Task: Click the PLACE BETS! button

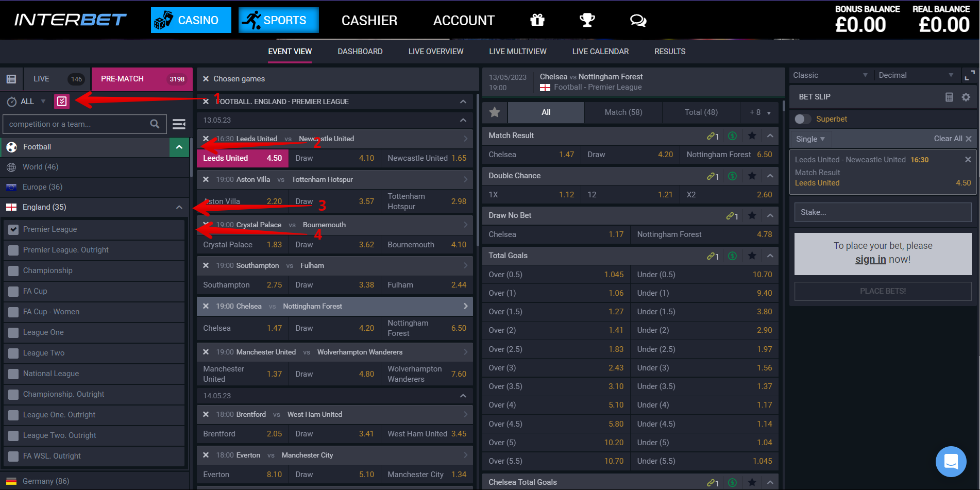Action: pyautogui.click(x=883, y=291)
